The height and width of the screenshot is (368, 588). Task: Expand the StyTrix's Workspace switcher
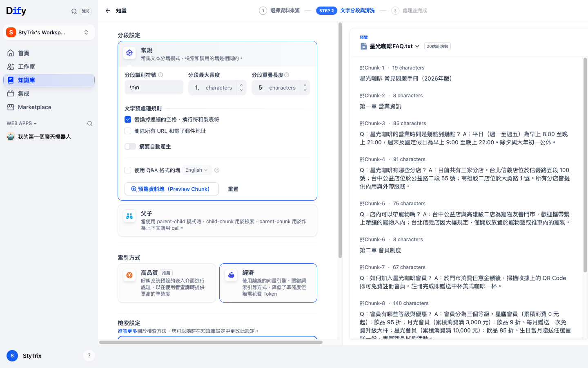tap(49, 32)
